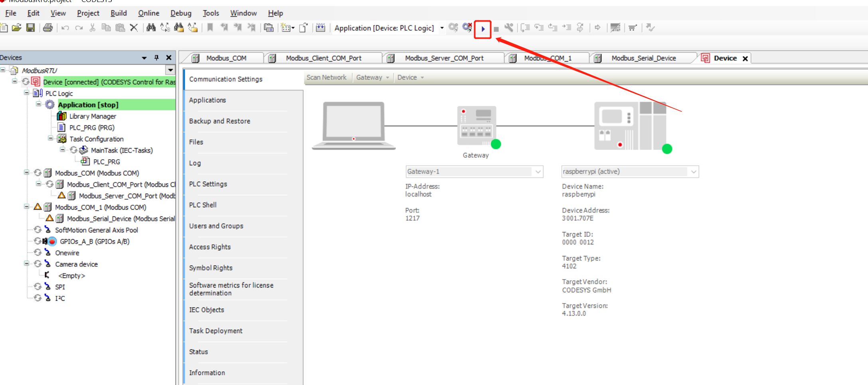Screen dimensions: 868x385
Task: Click the Build icon left of the application selector
Action: pyautogui.click(x=320, y=28)
